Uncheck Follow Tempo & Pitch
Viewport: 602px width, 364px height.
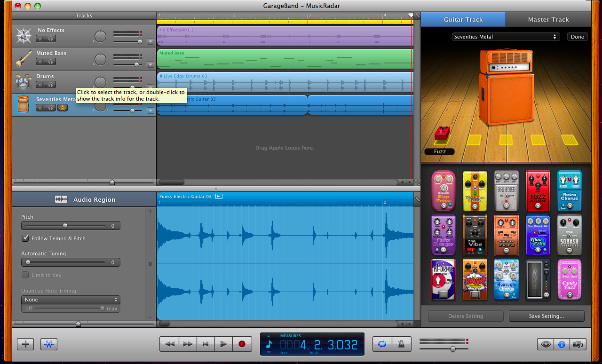pos(25,238)
